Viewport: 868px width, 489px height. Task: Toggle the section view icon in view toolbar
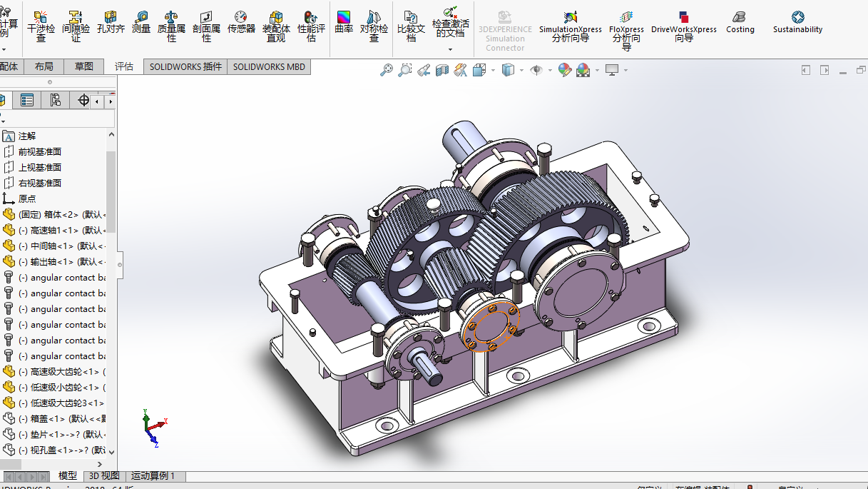tap(442, 70)
